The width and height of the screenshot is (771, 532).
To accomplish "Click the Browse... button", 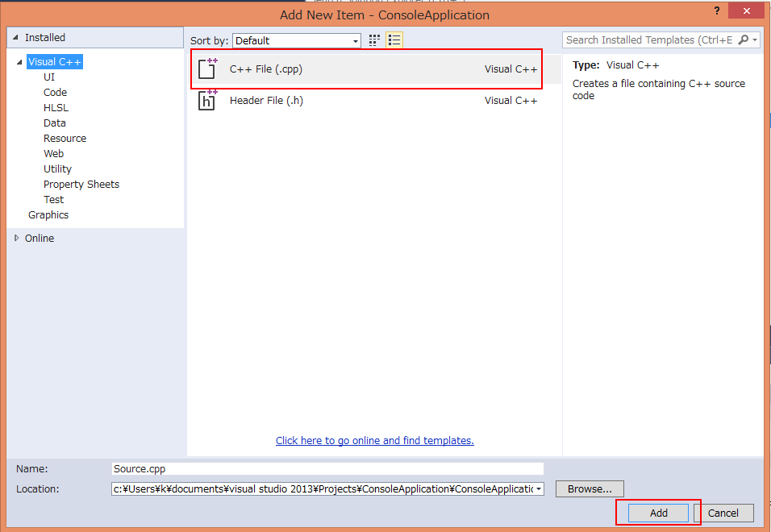I will tap(590, 488).
